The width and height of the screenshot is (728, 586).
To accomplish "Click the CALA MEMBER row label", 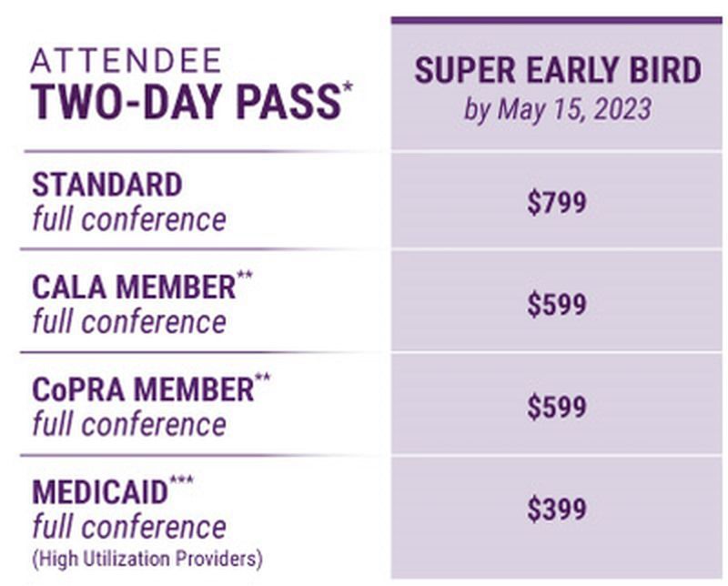I will tap(134, 287).
